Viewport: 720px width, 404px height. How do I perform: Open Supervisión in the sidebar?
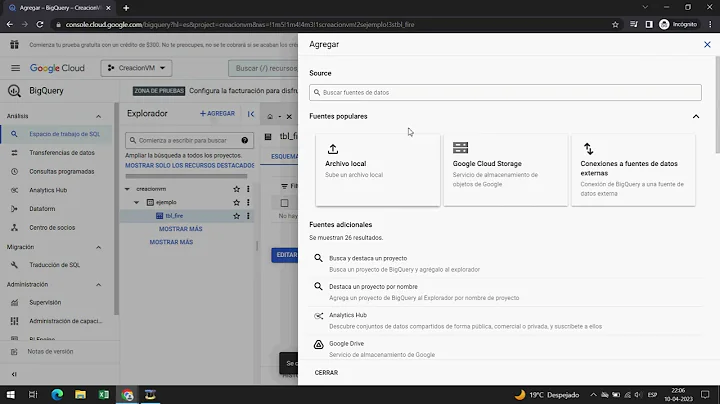click(56, 303)
